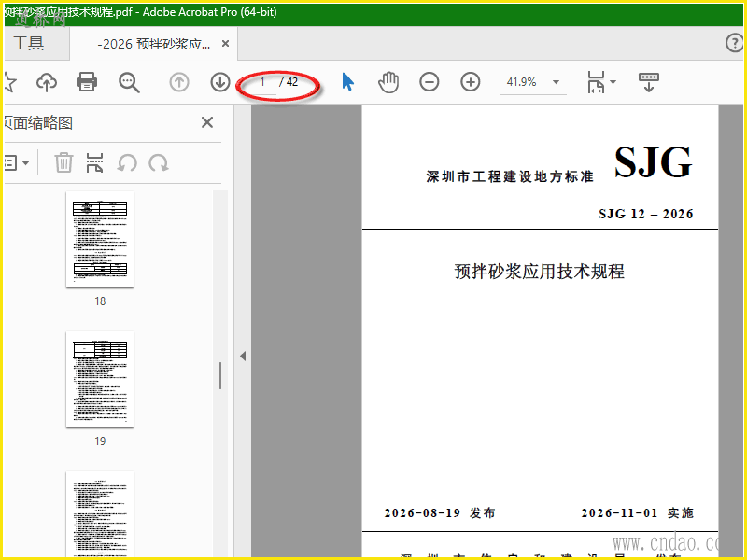Click the extract pages icon
This screenshot has height=560, width=747.
95,162
